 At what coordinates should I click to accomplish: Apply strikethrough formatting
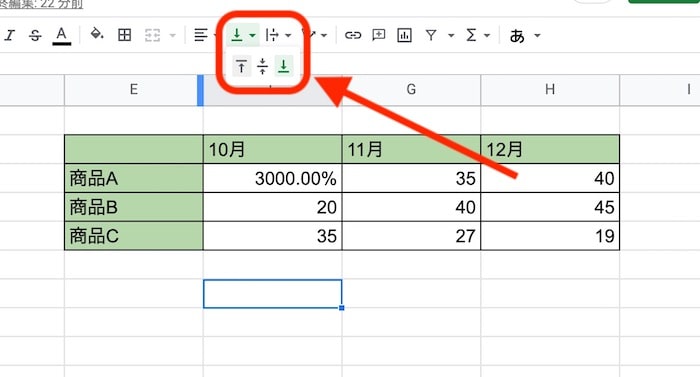point(35,35)
